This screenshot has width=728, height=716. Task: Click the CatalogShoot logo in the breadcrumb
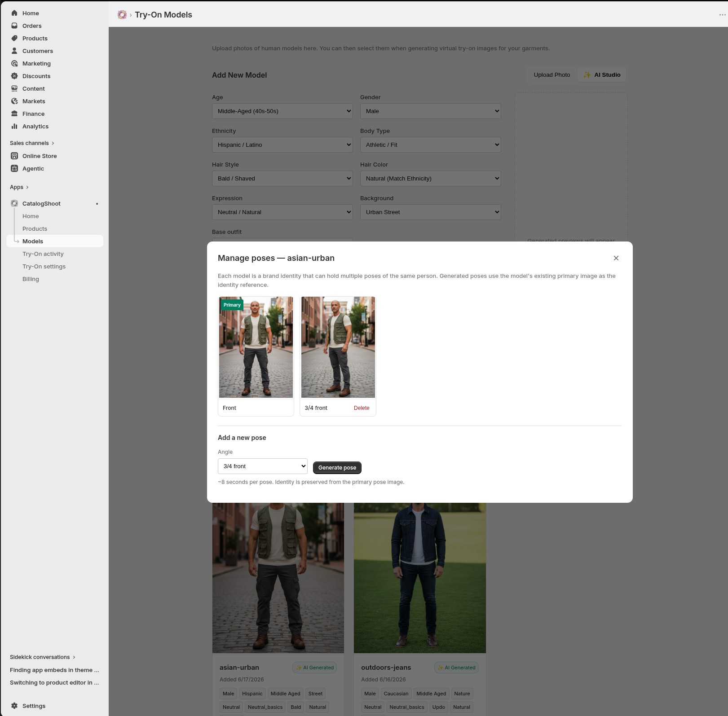[122, 15]
